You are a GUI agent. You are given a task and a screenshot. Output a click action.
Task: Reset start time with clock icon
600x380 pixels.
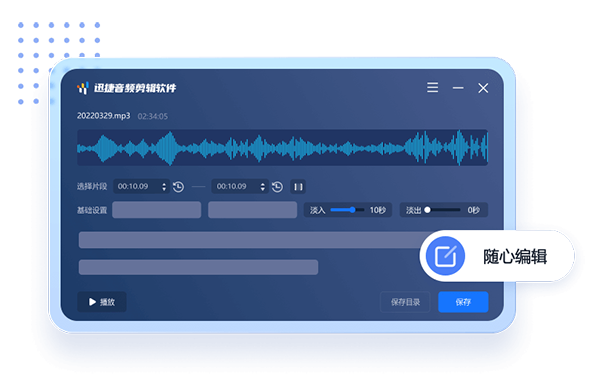click(178, 187)
